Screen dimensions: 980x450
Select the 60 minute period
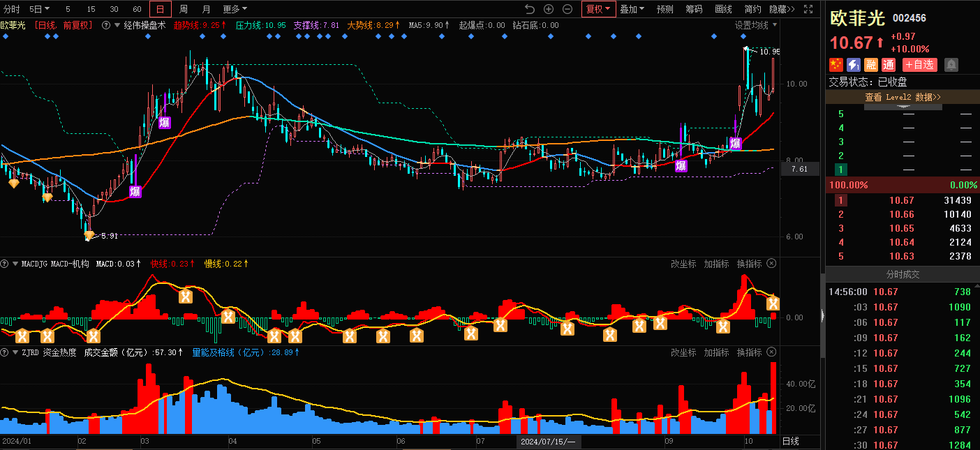[137, 9]
